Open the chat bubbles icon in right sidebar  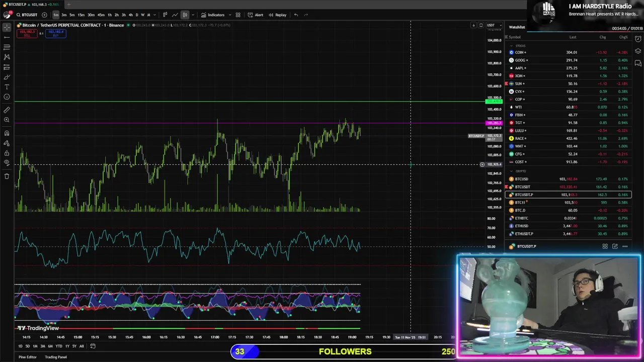pyautogui.click(x=638, y=63)
